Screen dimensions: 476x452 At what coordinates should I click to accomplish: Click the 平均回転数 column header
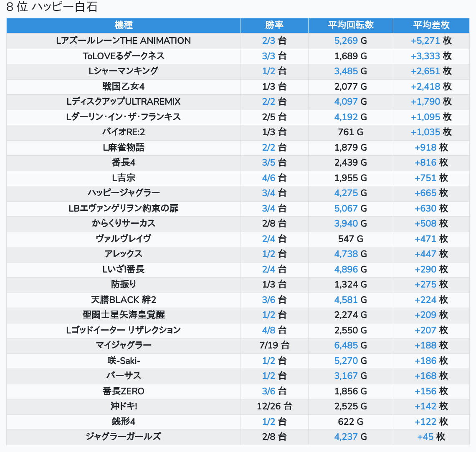click(x=351, y=25)
